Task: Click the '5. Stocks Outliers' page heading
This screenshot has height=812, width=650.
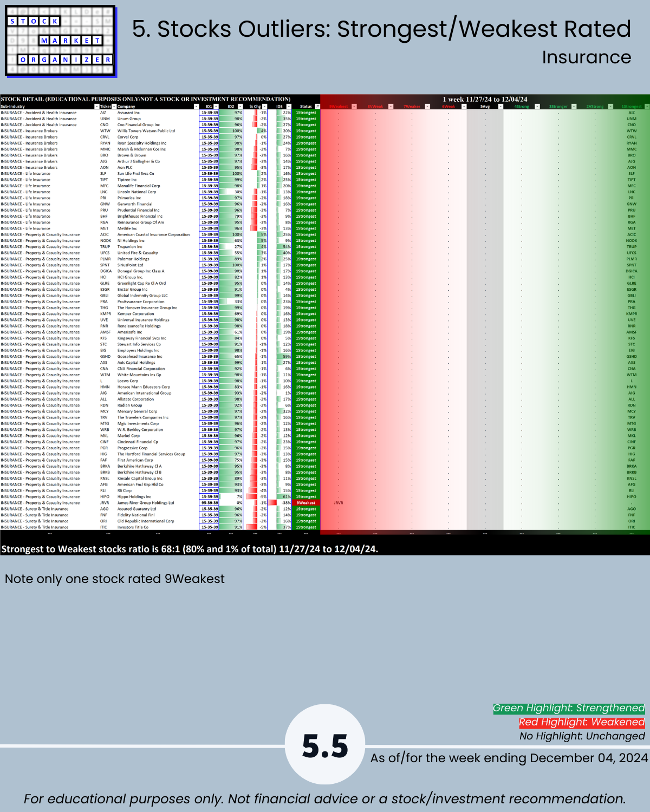Action: click(x=382, y=29)
